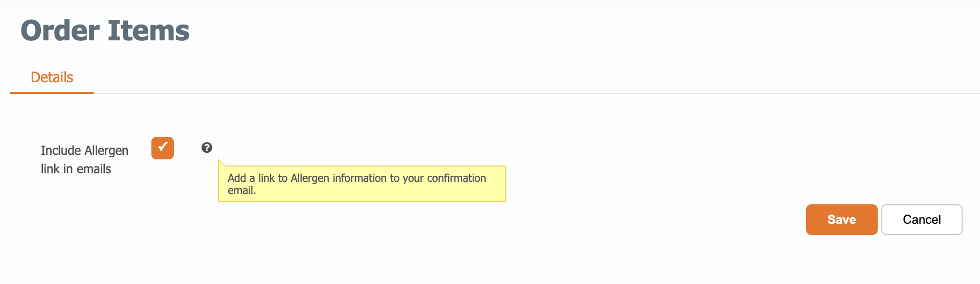Click the tooltip pointer near help icon
The height and width of the screenshot is (284, 980).
(221, 162)
